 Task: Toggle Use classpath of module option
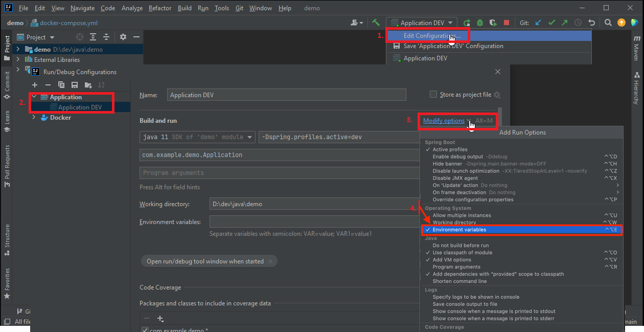tap(521, 252)
